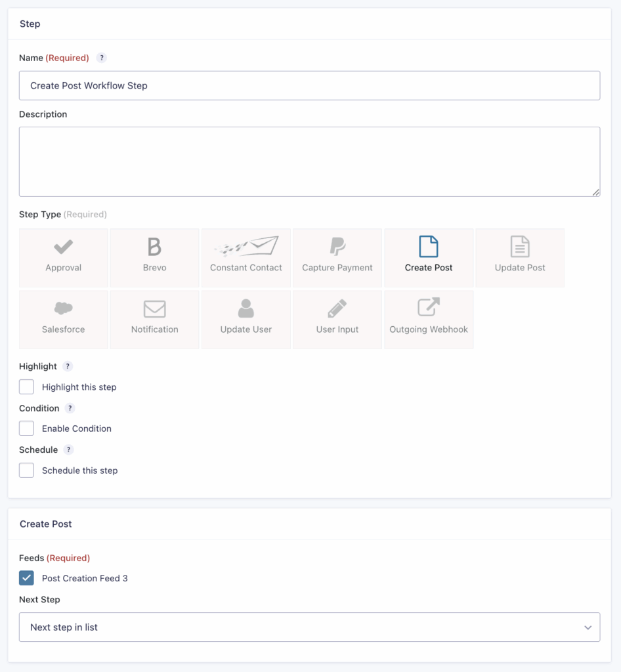621x672 pixels.
Task: Enable the Highlight this step checkbox
Action: pyautogui.click(x=26, y=387)
